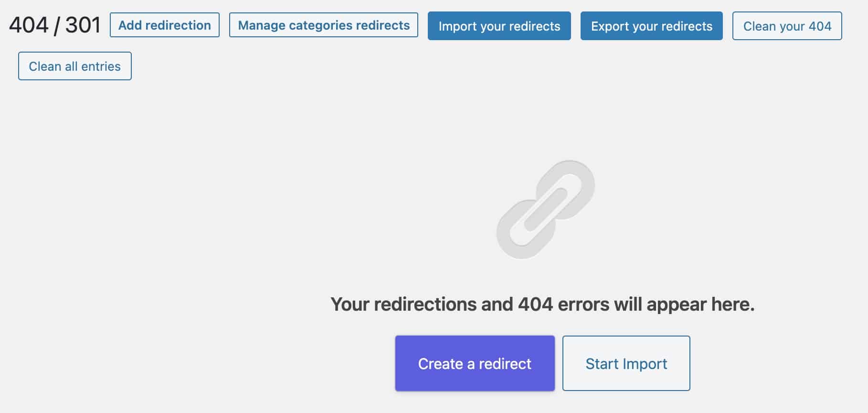Open Manage categories redirects
Screen dimensions: 868x413
coord(324,25)
